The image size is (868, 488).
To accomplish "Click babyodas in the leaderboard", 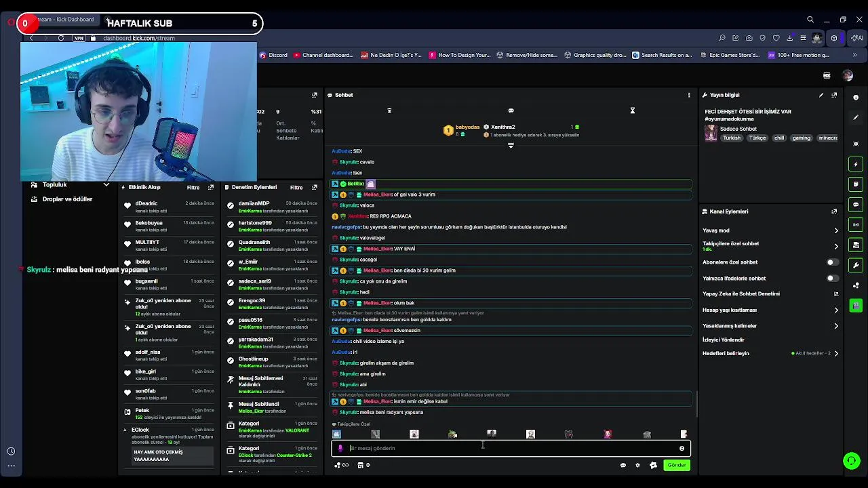I will pos(467,127).
